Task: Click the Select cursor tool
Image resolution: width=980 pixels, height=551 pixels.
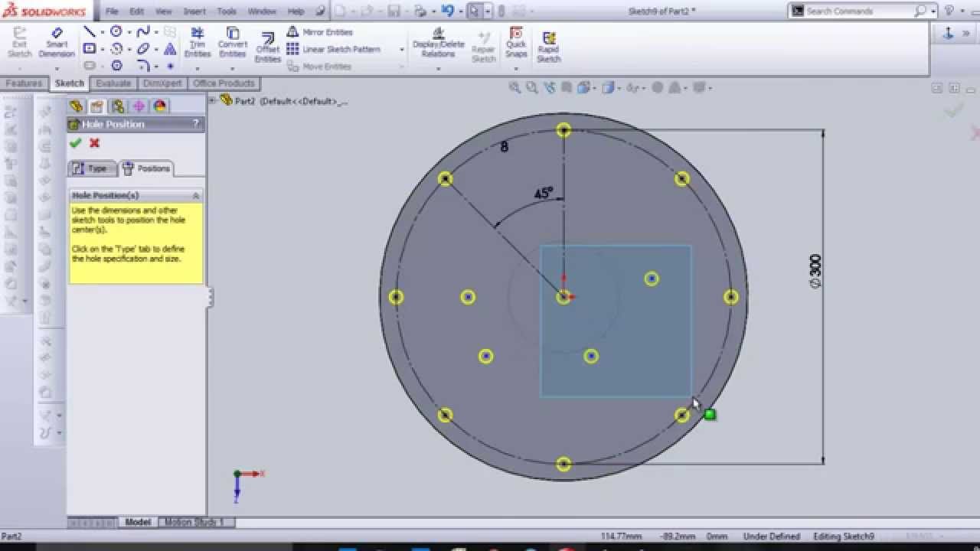Action: click(475, 11)
